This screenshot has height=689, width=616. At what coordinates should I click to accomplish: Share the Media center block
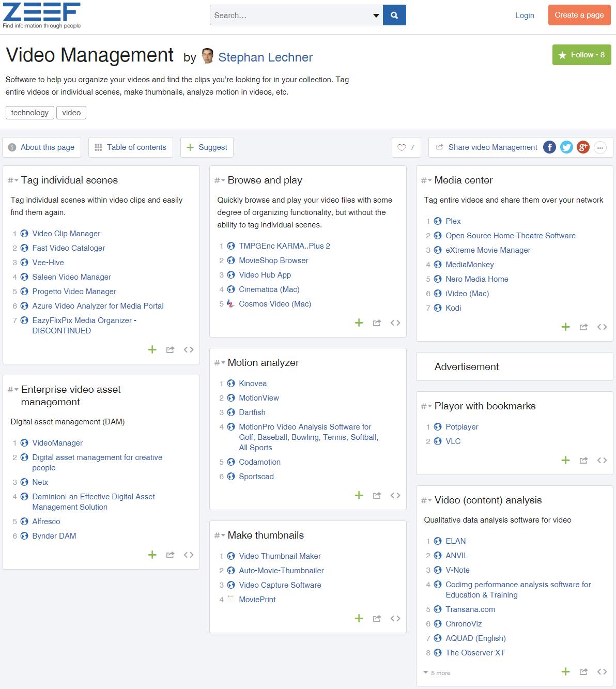(x=583, y=327)
